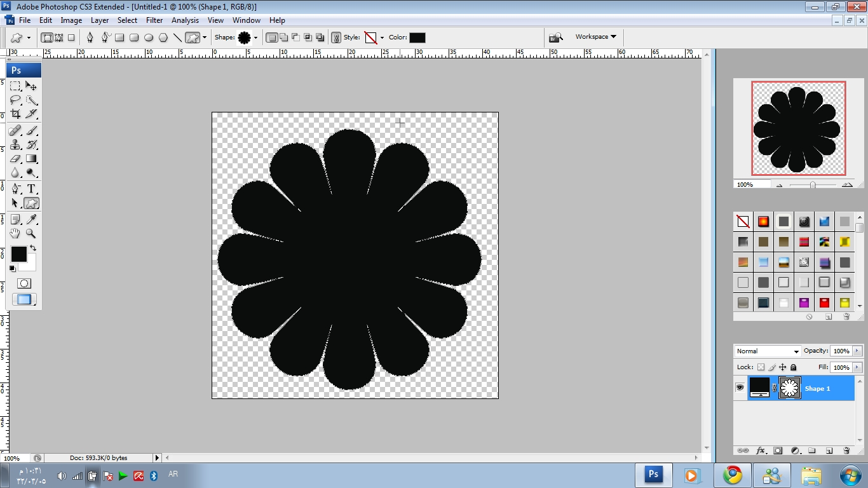The width and height of the screenshot is (868, 488).
Task: Select the Crop tool
Action: tap(16, 114)
